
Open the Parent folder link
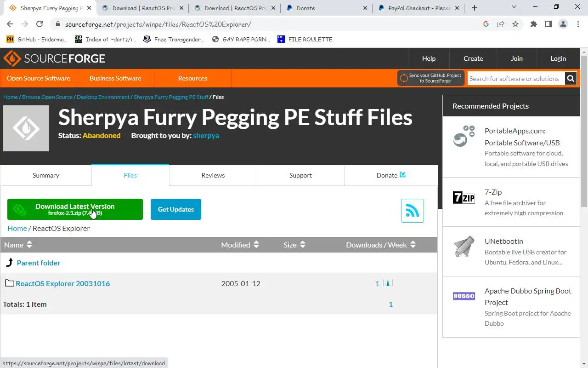point(39,263)
